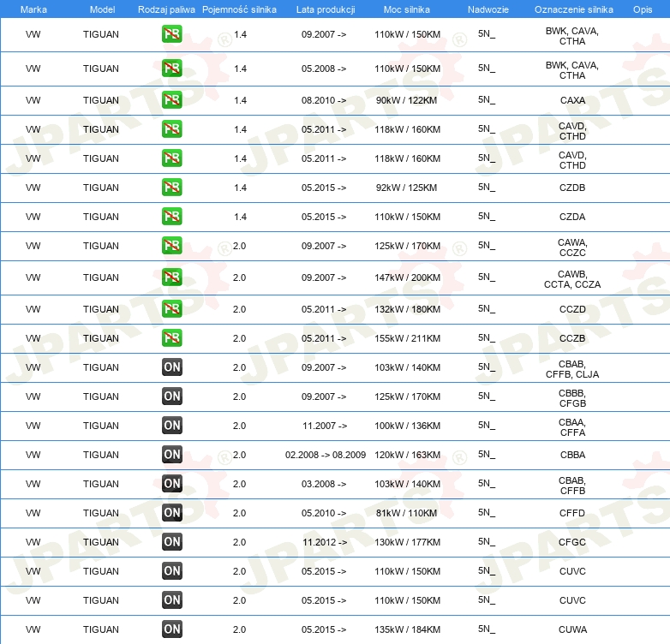Click the ON icon in the CBBB, CFGB row
Image resolution: width=670 pixels, height=644 pixels.
tap(171, 396)
